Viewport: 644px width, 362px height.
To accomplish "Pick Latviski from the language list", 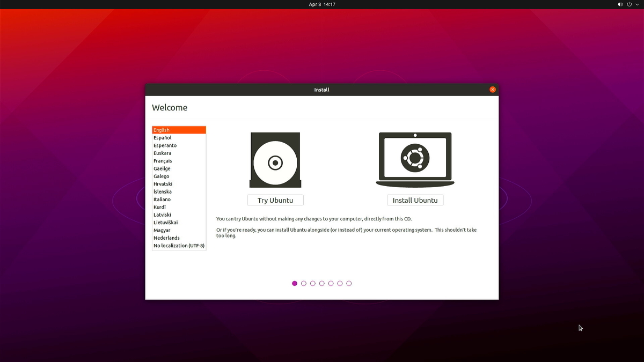I will click(x=179, y=215).
